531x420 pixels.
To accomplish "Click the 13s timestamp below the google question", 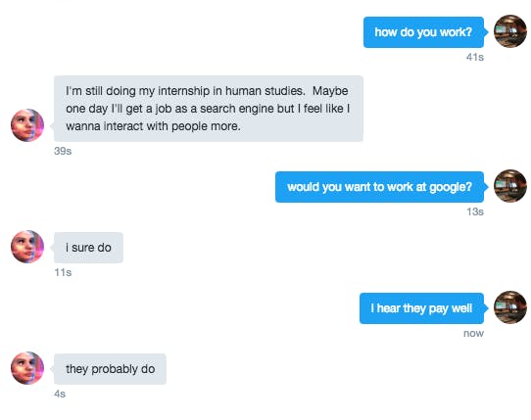I will pos(475,211).
